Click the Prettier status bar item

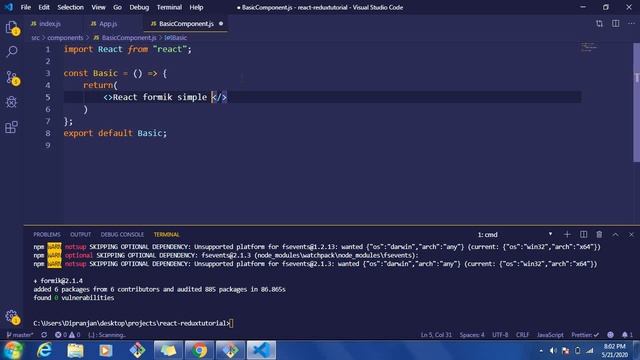[x=585, y=335]
